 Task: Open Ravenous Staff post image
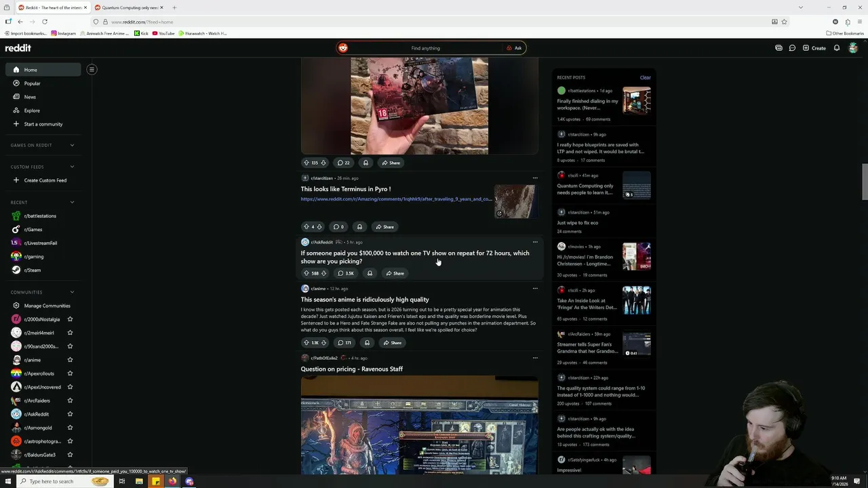tap(420, 426)
